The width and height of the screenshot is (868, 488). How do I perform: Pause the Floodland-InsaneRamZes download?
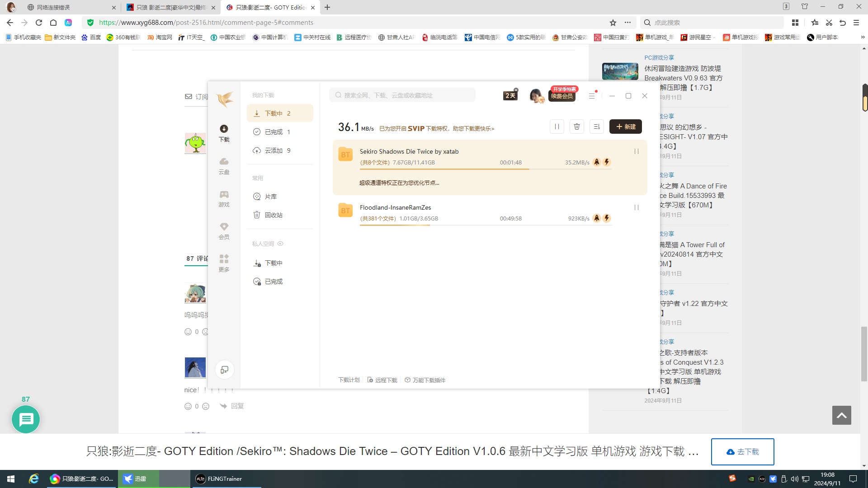(636, 208)
